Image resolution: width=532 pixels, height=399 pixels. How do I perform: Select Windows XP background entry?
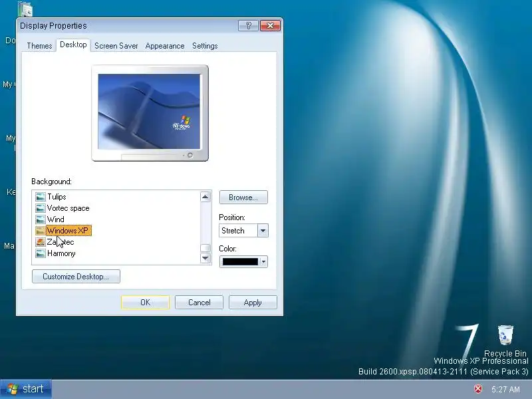pyautogui.click(x=68, y=231)
